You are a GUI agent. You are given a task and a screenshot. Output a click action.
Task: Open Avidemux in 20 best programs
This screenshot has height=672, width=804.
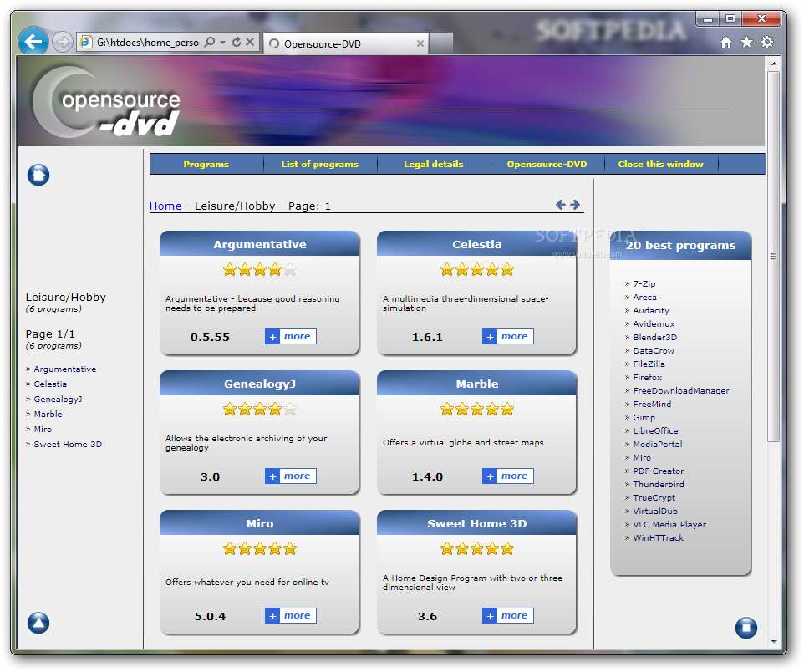click(x=654, y=323)
